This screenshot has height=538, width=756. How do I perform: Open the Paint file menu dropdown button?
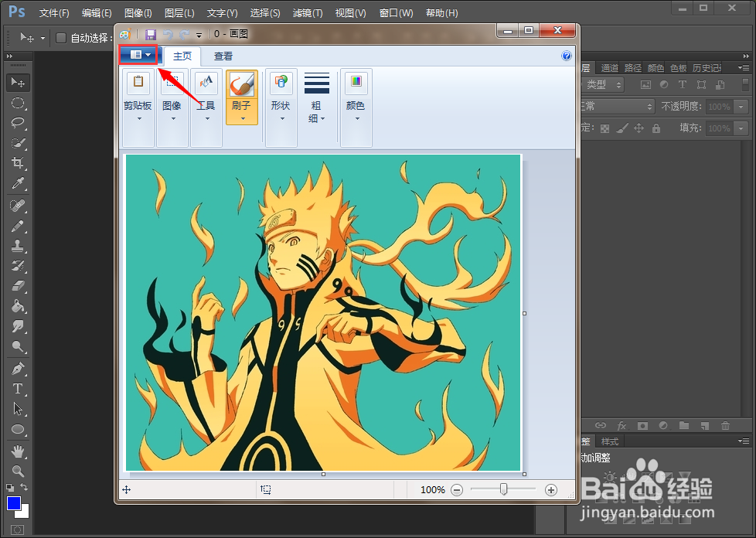(139, 55)
